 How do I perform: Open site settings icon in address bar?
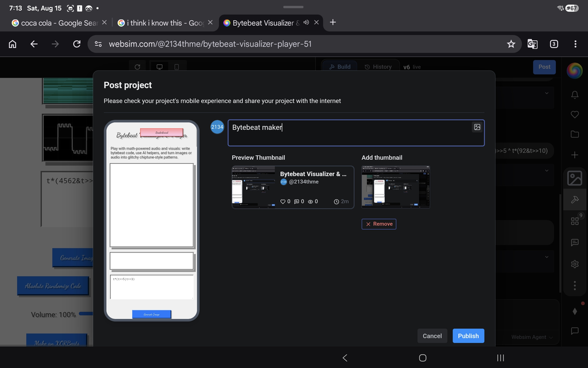pos(98,44)
